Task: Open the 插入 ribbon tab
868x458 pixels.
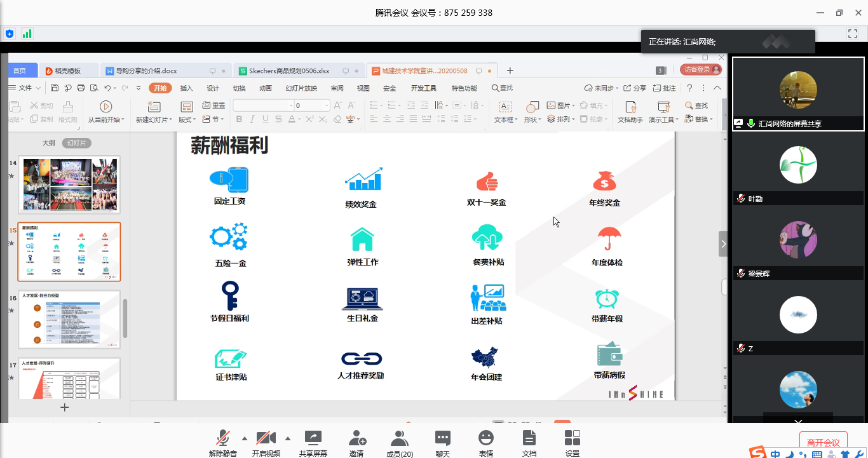Action: pos(186,88)
